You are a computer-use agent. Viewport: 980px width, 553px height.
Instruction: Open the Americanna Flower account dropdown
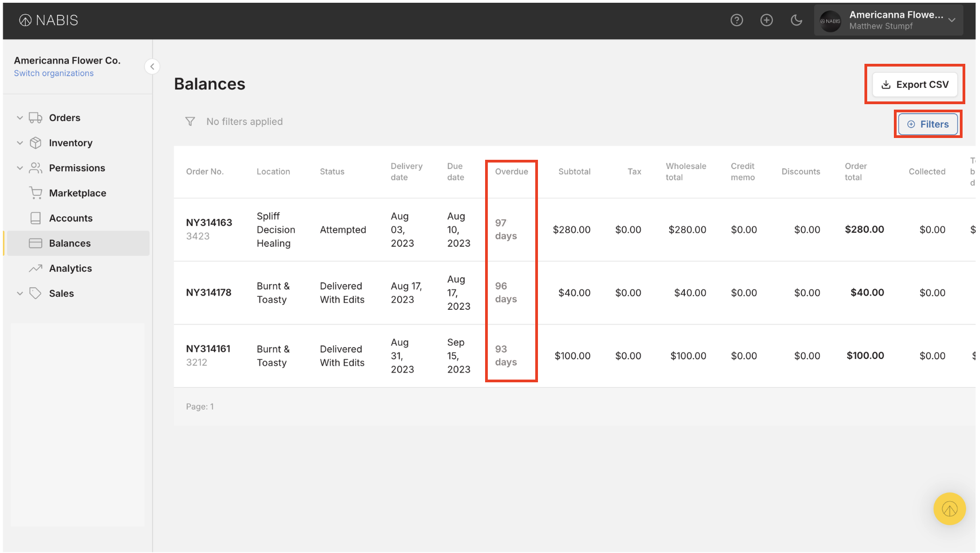tap(888, 20)
